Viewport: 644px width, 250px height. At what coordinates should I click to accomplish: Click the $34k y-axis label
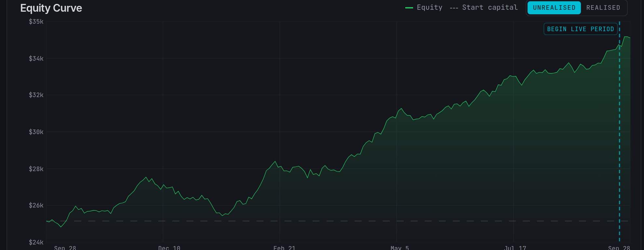36,58
